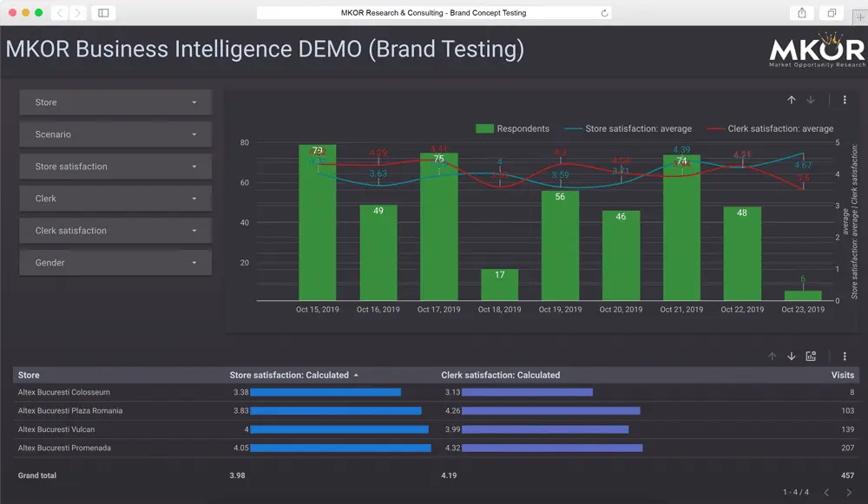This screenshot has width=868, height=504.
Task: Click Altex Bucuresti Plaza Romania row
Action: 437,410
